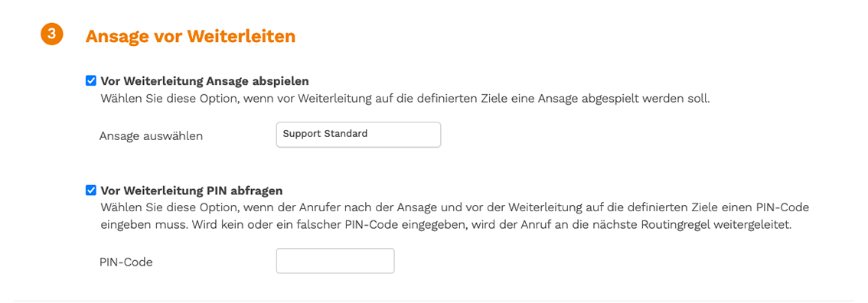The width and height of the screenshot is (868, 303).
Task: Focus the PIN-Code input field
Action: [x=335, y=261]
